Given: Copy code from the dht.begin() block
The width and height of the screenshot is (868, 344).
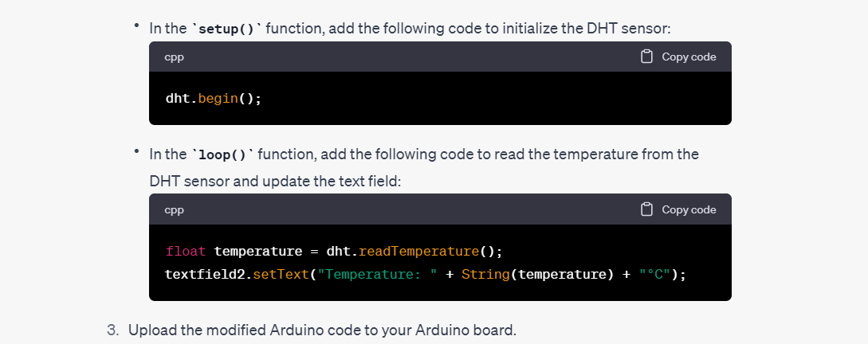Looking at the screenshot, I should point(678,57).
